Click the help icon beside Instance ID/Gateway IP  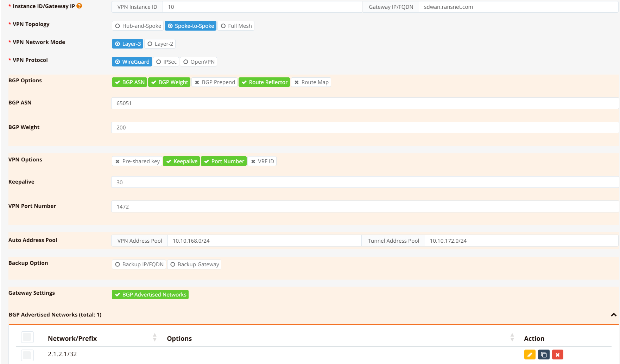tap(79, 6)
